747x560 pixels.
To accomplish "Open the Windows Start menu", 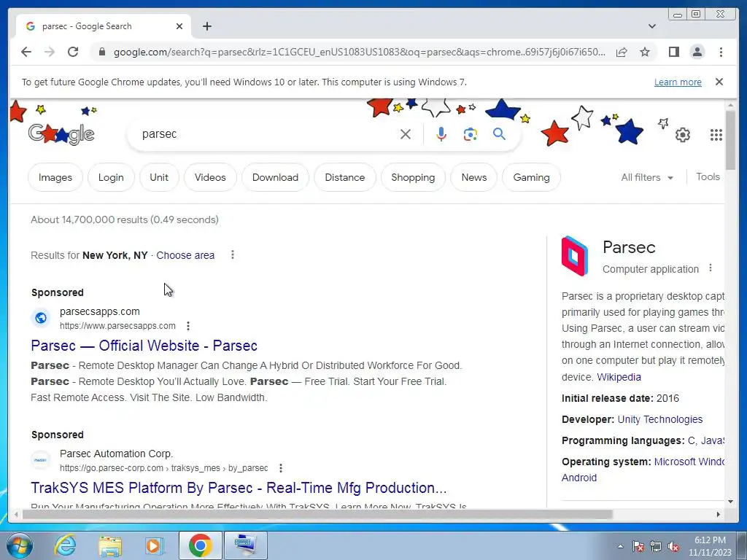I will coord(19,545).
